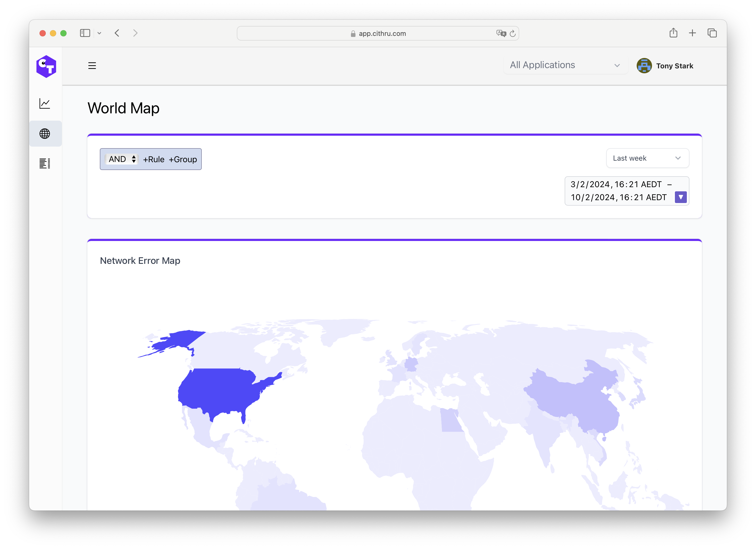Viewport: 756px width, 549px height.
Task: Open the All Applications dropdown
Action: pos(565,65)
